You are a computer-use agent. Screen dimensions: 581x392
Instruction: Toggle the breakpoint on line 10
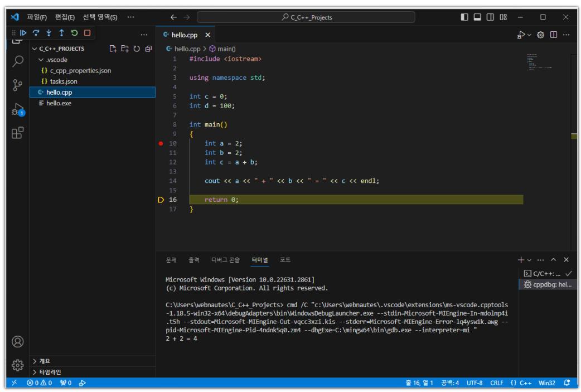click(x=161, y=143)
